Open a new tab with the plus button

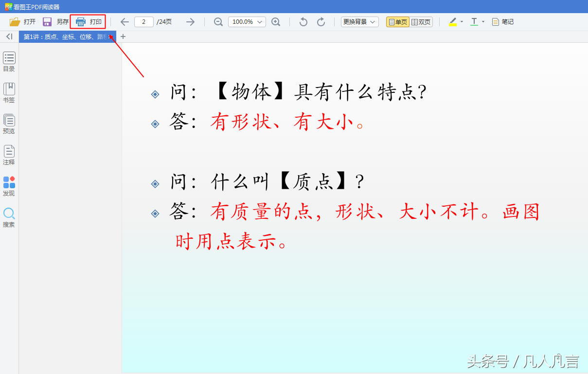coord(123,36)
